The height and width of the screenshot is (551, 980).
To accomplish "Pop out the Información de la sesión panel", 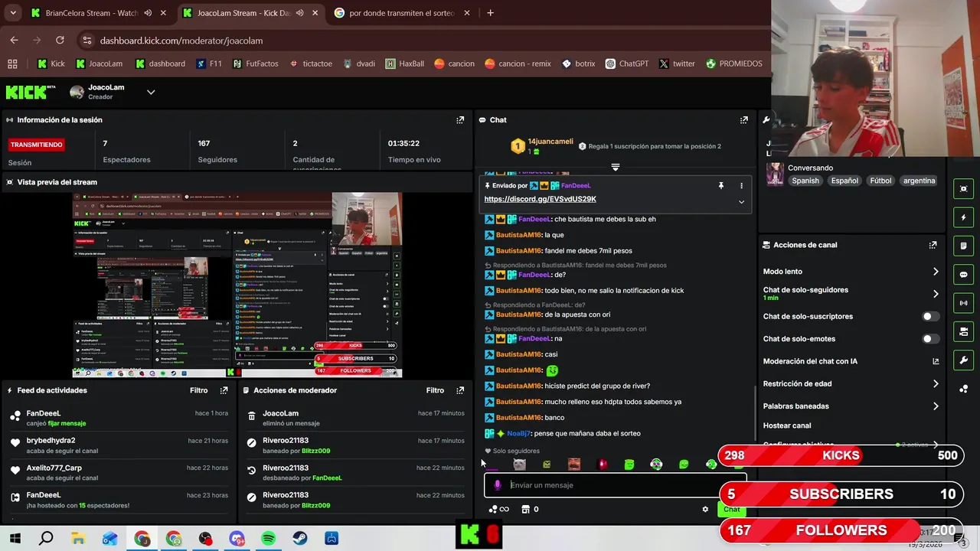I will tap(460, 120).
